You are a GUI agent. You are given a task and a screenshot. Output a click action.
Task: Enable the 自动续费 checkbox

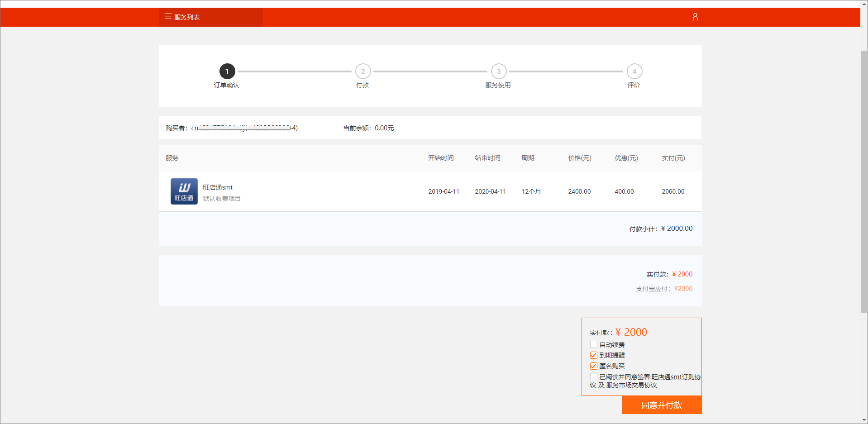(x=594, y=345)
